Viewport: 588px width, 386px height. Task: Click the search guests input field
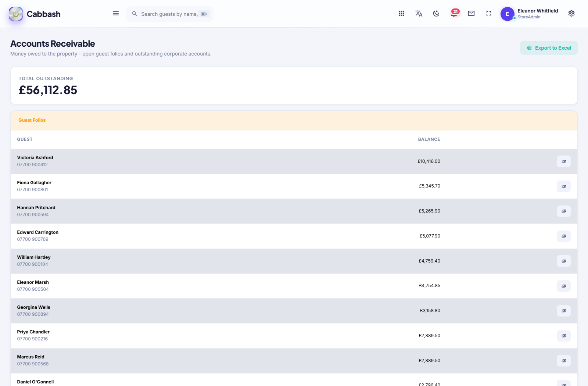(170, 14)
